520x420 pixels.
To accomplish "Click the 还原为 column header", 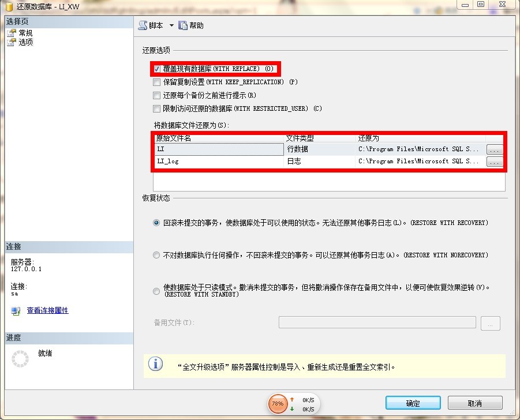I will click(x=421, y=138).
